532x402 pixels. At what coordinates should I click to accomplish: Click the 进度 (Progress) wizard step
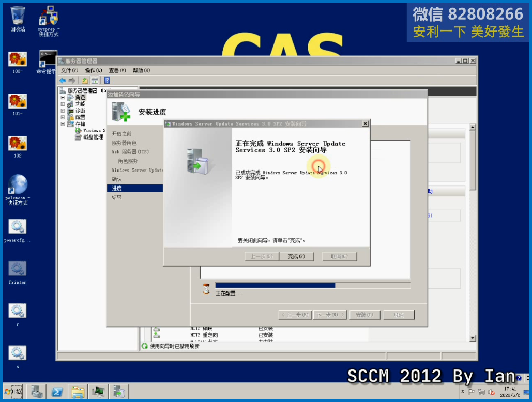click(x=135, y=188)
